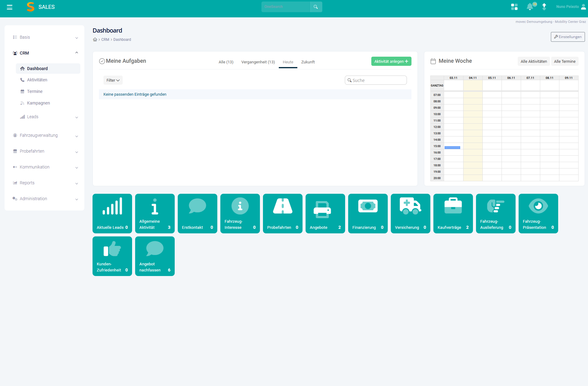Open the Finanzierung money icon tile
The image size is (588, 386).
coord(368,213)
